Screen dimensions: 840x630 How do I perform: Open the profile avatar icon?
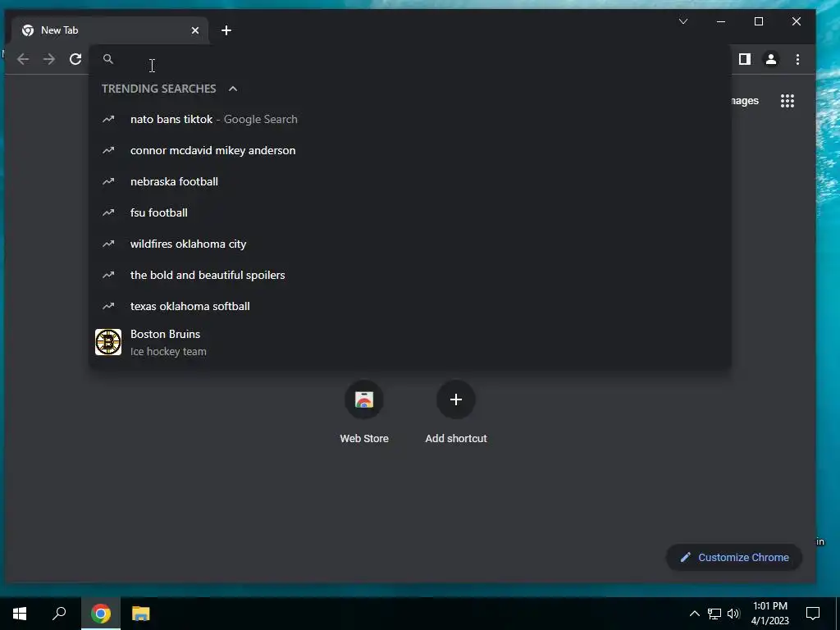coord(771,59)
